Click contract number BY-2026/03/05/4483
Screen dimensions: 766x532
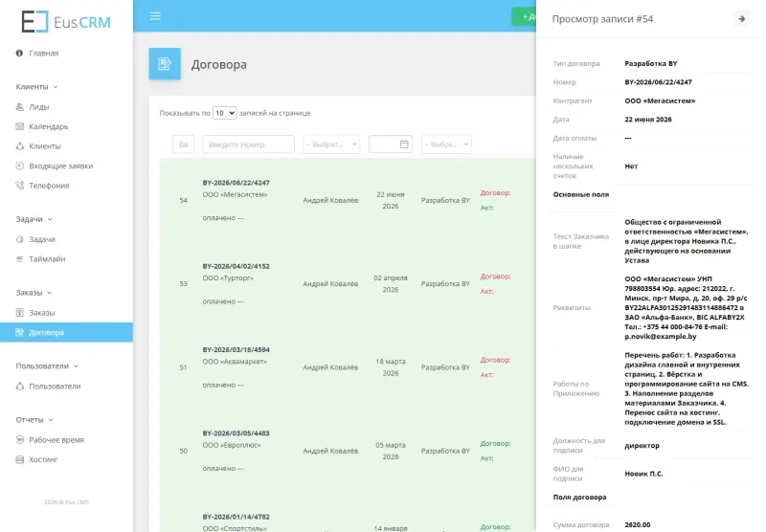click(x=236, y=432)
